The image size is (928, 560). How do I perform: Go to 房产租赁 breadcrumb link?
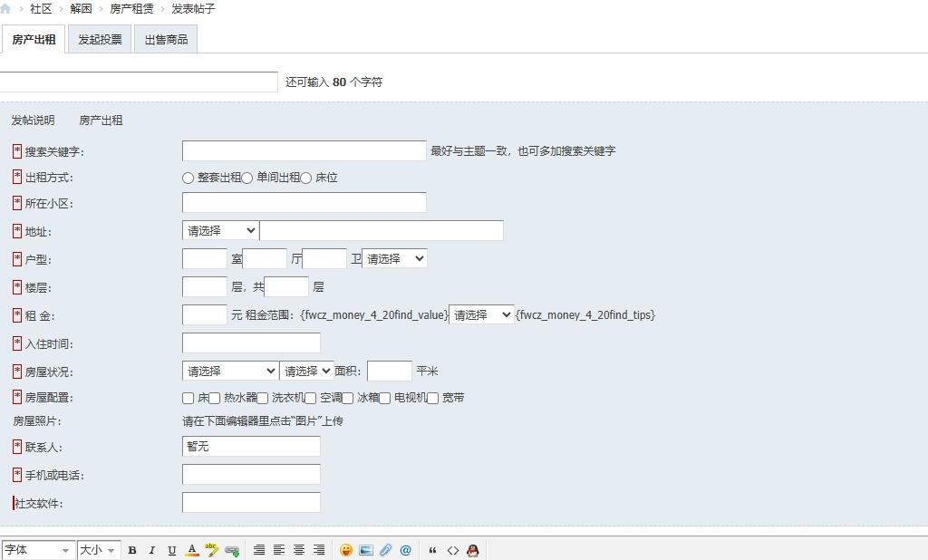[x=131, y=9]
